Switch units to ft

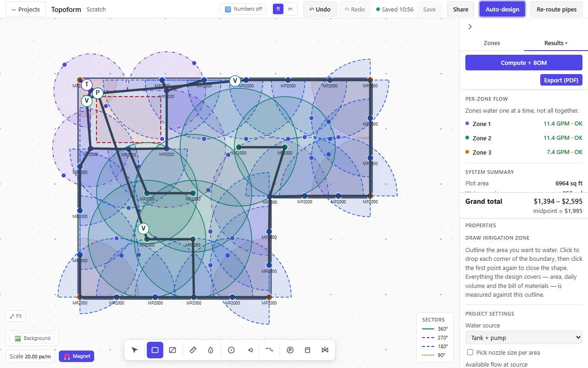pyautogui.click(x=278, y=9)
